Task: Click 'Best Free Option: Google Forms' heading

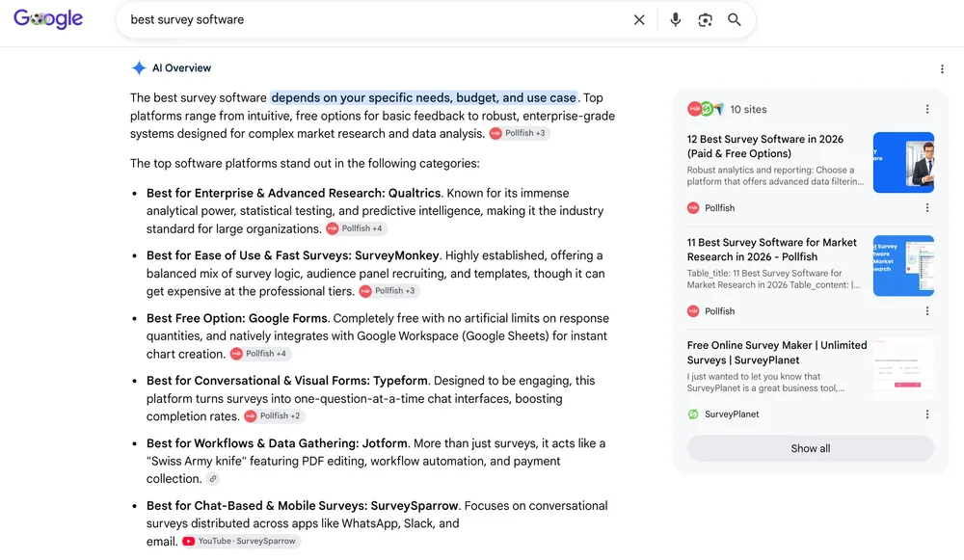Action: [237, 318]
